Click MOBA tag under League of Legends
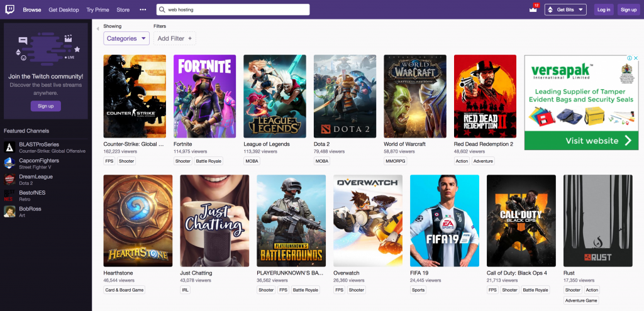644x311 pixels. (252, 161)
